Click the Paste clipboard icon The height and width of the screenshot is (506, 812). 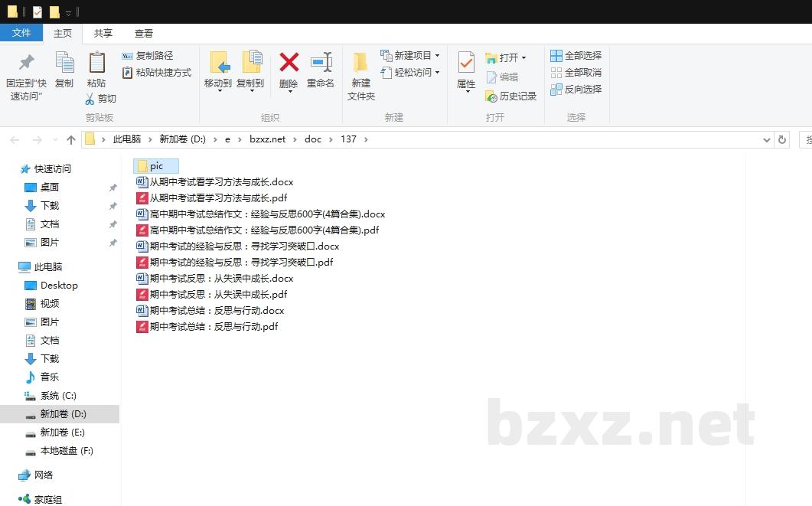coord(96,63)
